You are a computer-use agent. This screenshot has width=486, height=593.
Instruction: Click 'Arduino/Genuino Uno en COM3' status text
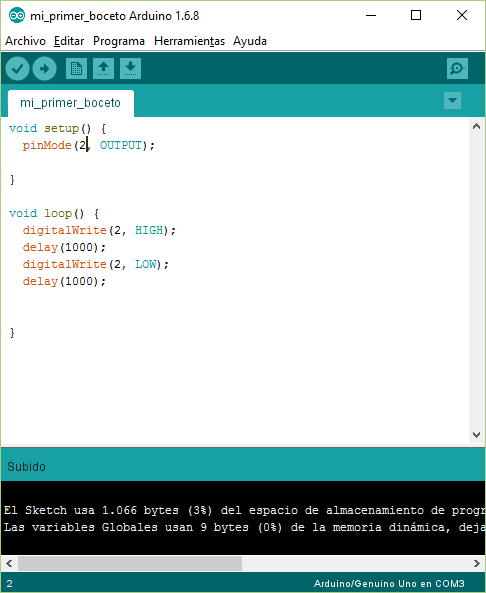click(x=389, y=584)
